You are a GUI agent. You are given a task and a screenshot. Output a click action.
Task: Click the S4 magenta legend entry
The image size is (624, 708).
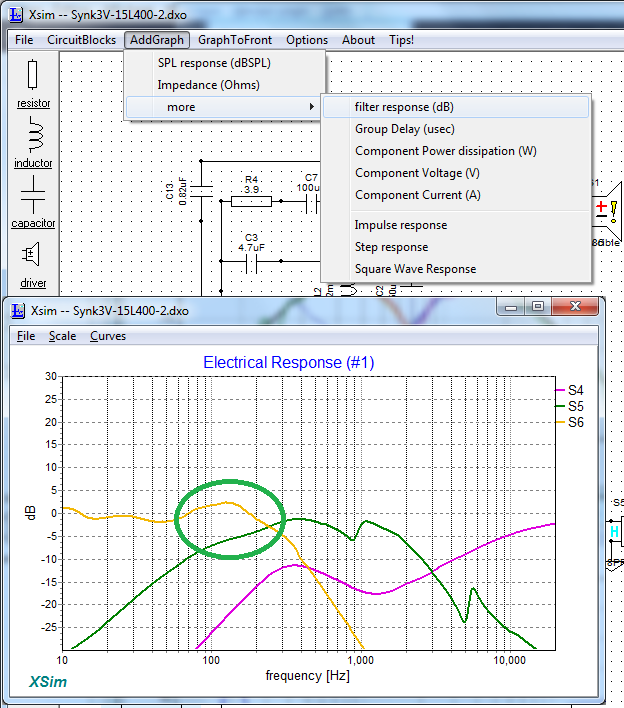pyautogui.click(x=569, y=390)
